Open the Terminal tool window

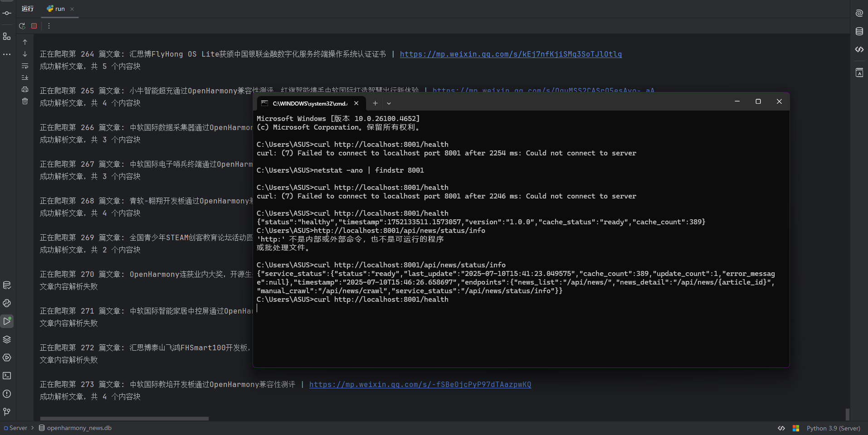click(7, 376)
